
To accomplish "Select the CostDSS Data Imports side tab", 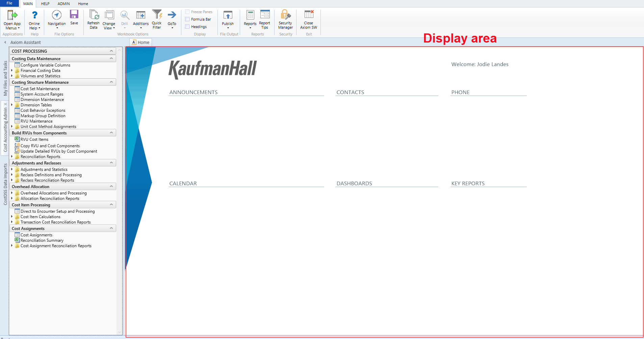I will (x=5, y=184).
